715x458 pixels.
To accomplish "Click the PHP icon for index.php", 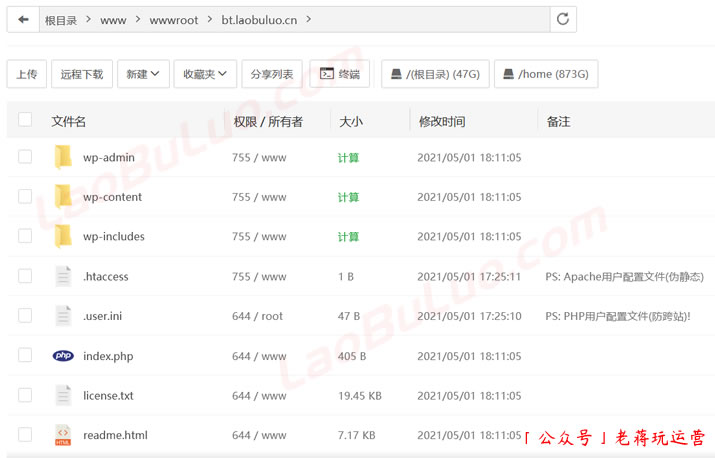I will click(x=63, y=356).
